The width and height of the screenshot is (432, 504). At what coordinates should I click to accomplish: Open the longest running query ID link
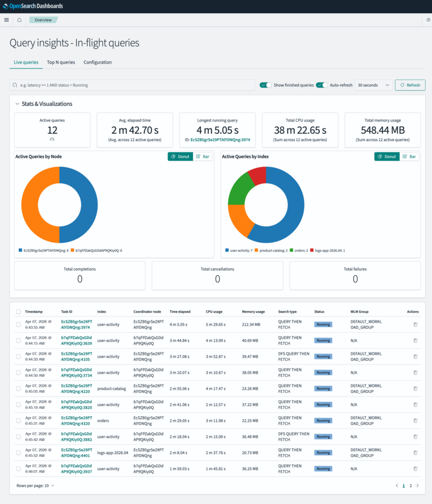(x=220, y=140)
